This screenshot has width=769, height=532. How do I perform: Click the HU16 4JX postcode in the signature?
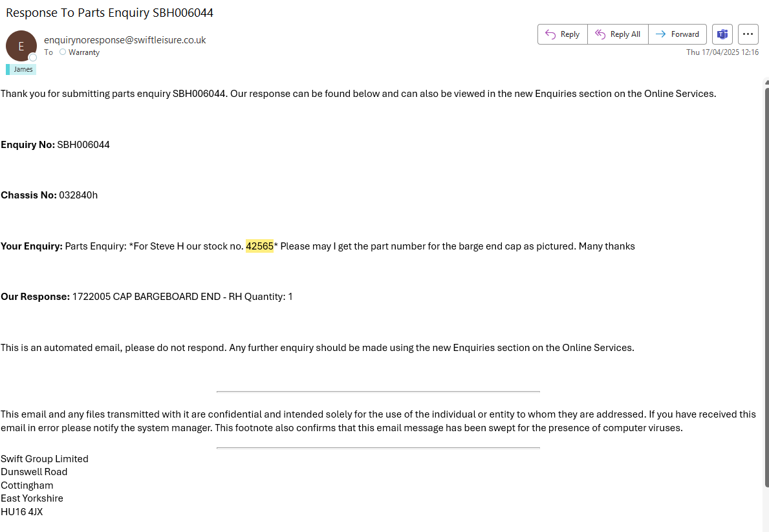click(x=22, y=512)
